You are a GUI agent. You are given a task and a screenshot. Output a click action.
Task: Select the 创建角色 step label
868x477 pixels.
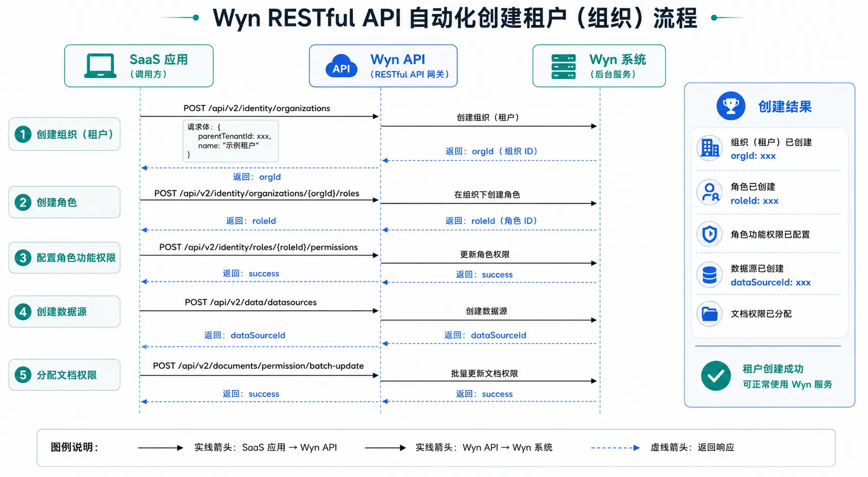(x=56, y=202)
